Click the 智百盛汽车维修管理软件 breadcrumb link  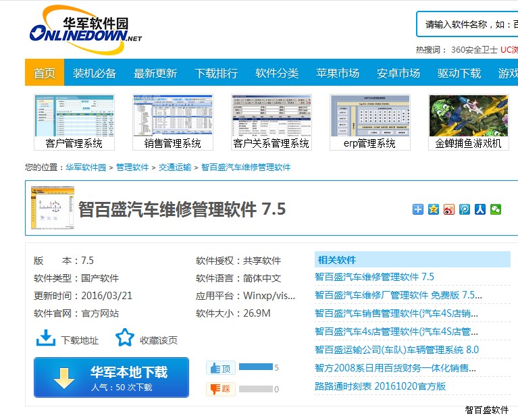(246, 167)
